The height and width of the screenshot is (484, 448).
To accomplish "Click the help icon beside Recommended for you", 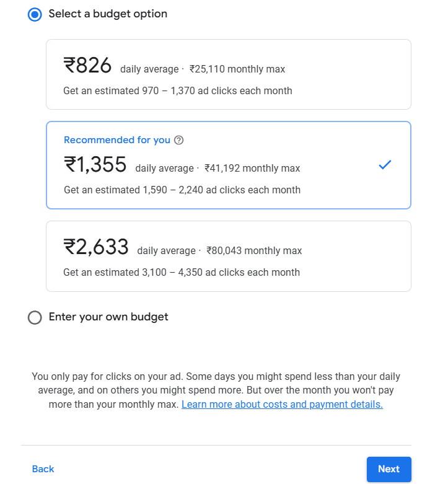I will click(179, 140).
